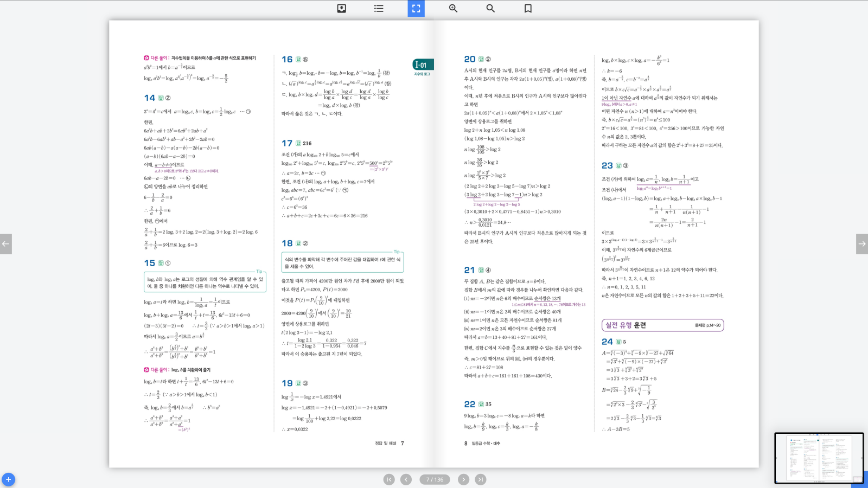Click the zoom in magnifier icon

click(453, 8)
